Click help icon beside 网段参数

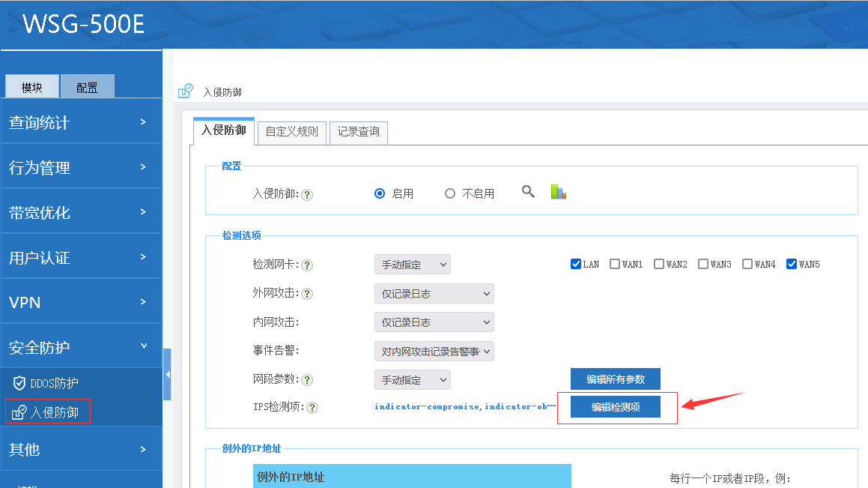pyautogui.click(x=307, y=380)
